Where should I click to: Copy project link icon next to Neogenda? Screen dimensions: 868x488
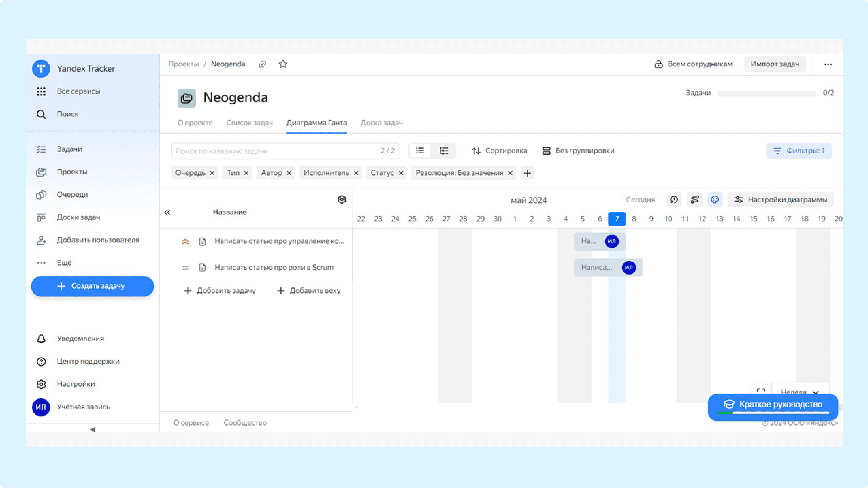coord(262,64)
